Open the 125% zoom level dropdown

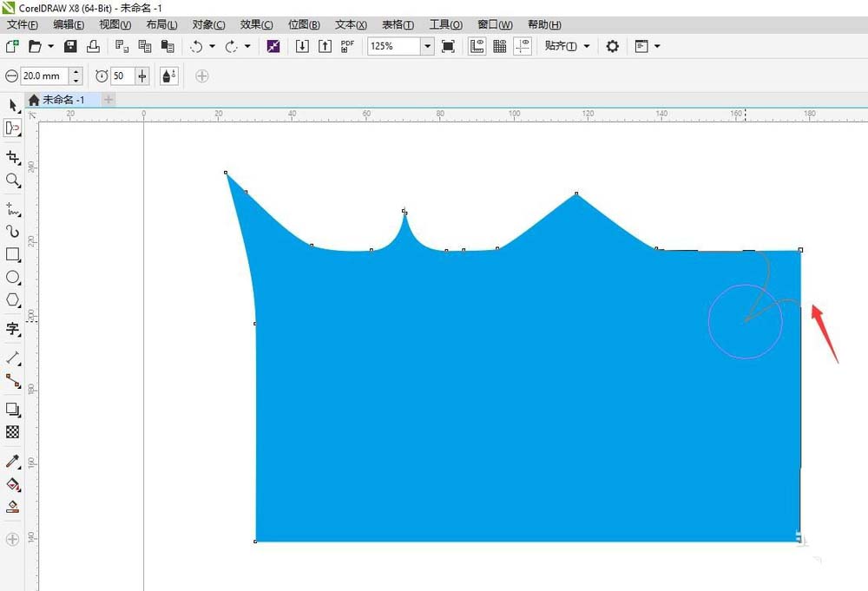[427, 46]
